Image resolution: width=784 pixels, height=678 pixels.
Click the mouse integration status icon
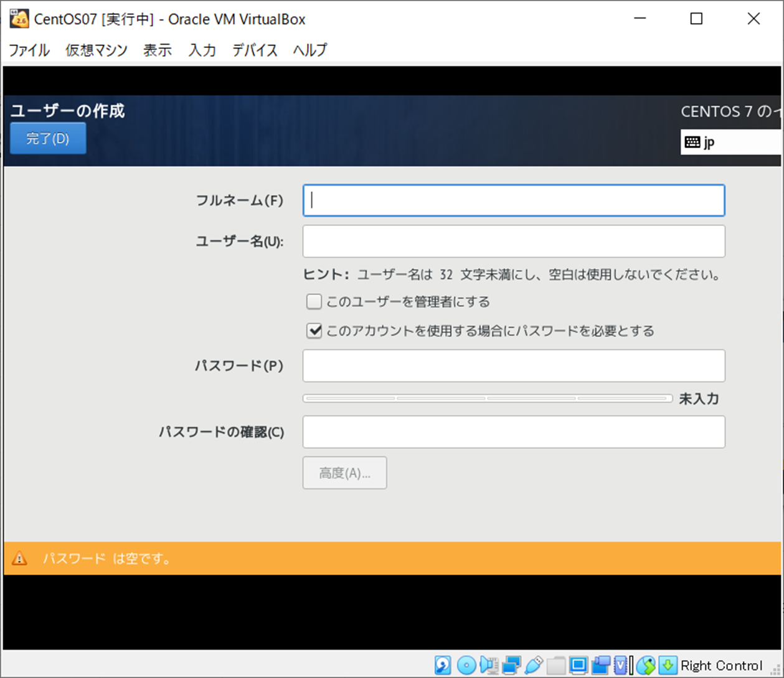pyautogui.click(x=646, y=666)
